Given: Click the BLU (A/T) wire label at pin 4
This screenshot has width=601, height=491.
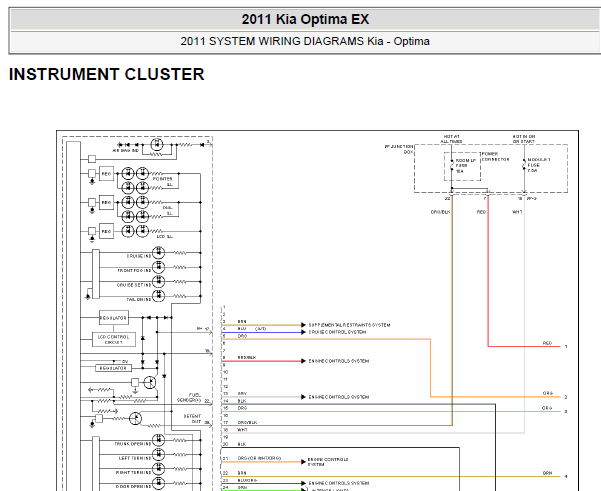Looking at the screenshot, I should [252, 329].
